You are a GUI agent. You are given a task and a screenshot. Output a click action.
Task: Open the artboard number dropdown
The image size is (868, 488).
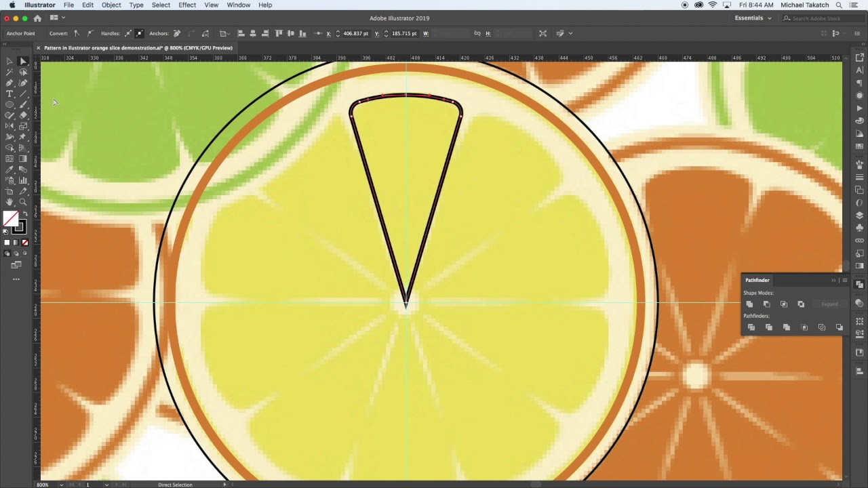point(106,485)
